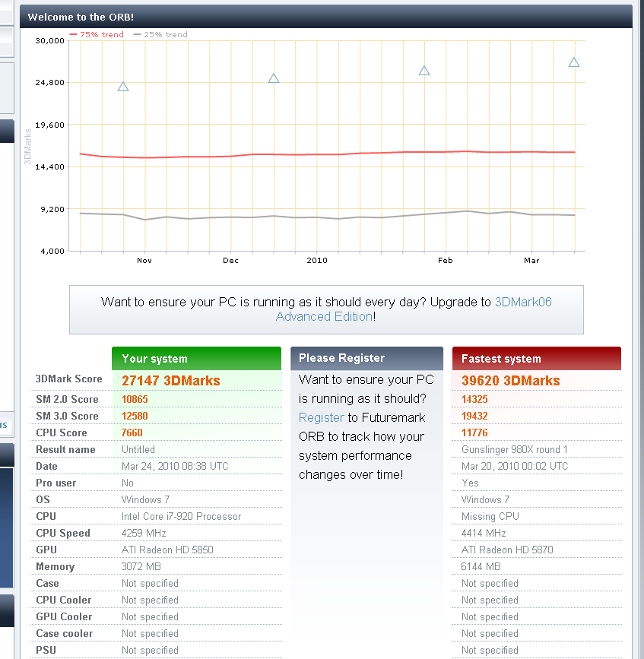Image resolution: width=644 pixels, height=659 pixels.
Task: Click the triangle marker at the chart's right end
Action: tap(574, 62)
